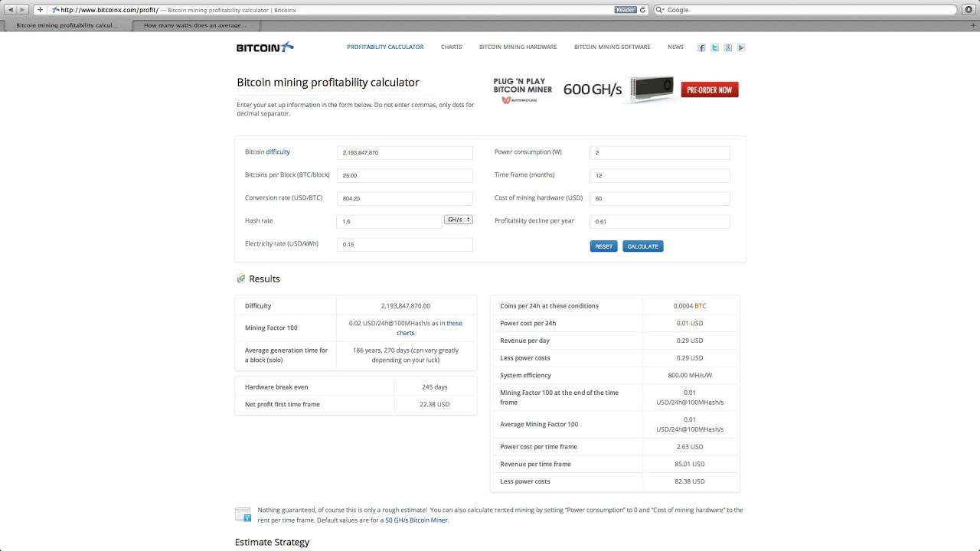Viewport: 980px width, 551px height.
Task: Click the Bitcoins per Block input field
Action: point(404,175)
